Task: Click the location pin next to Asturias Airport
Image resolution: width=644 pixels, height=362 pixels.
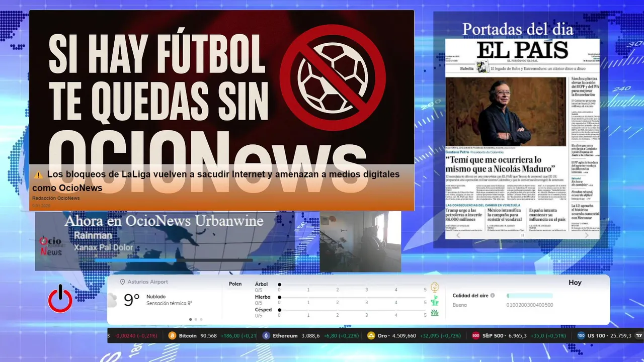Action: [x=122, y=282]
